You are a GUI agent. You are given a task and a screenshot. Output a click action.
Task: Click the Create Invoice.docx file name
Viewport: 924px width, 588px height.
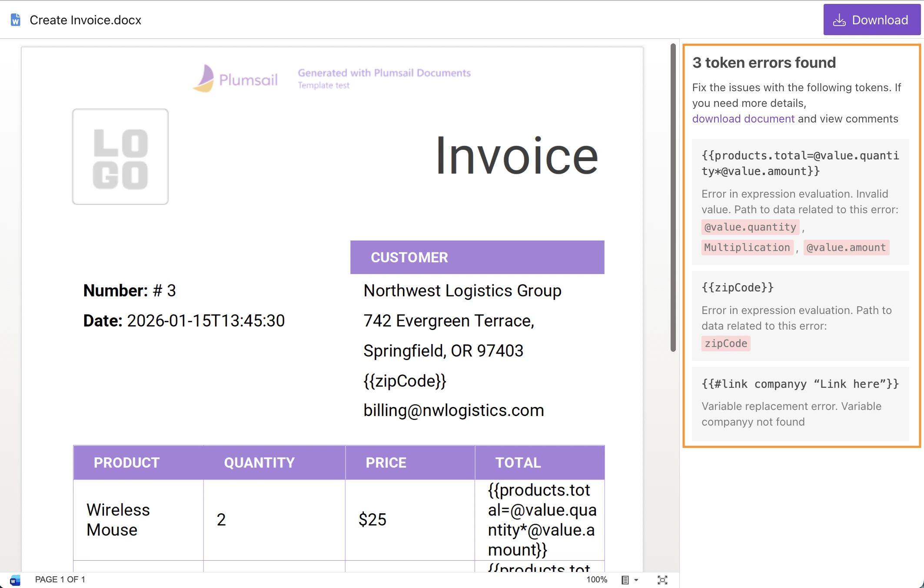(86, 20)
